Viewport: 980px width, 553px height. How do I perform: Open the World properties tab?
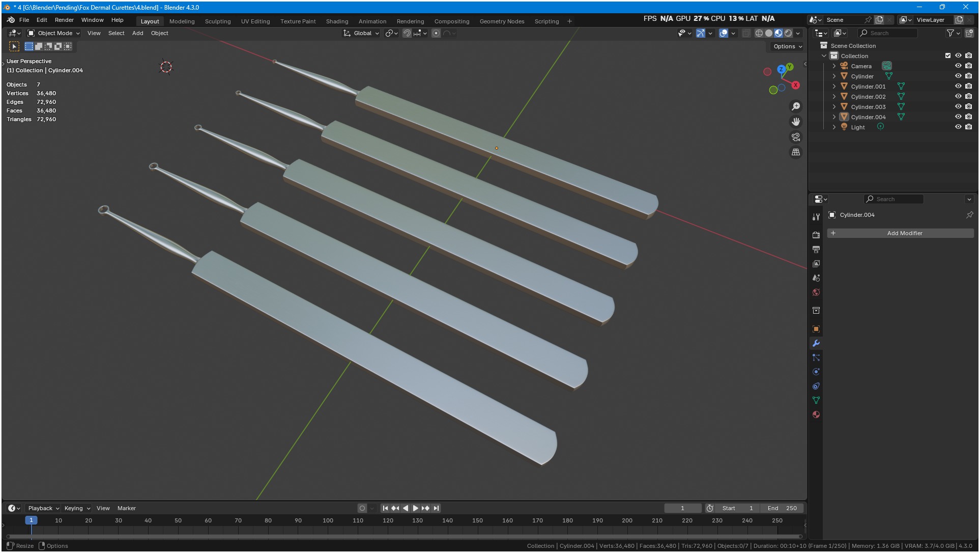click(816, 292)
